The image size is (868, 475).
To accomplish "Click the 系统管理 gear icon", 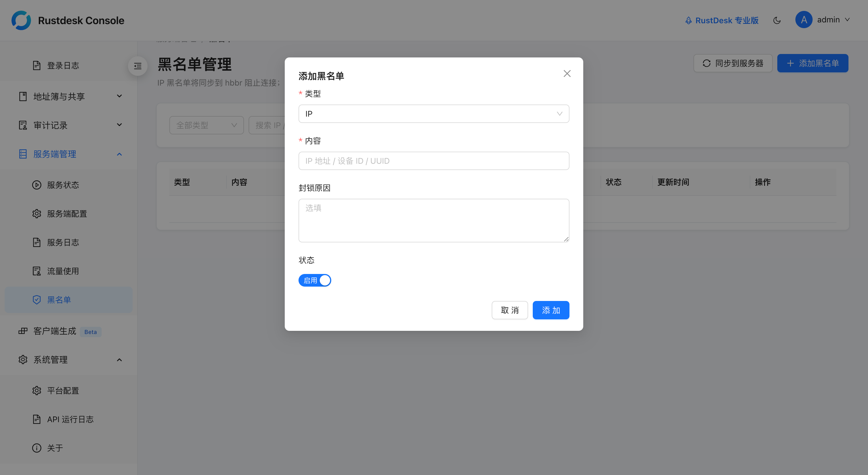I will (x=23, y=360).
